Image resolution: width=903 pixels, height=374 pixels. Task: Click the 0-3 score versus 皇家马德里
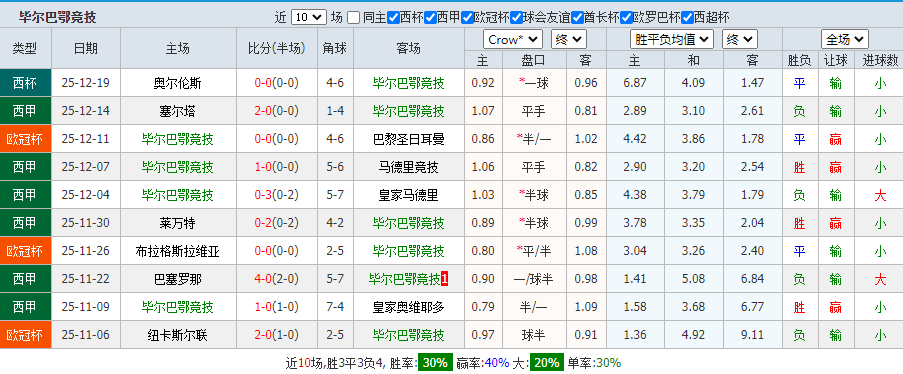pyautogui.click(x=263, y=195)
